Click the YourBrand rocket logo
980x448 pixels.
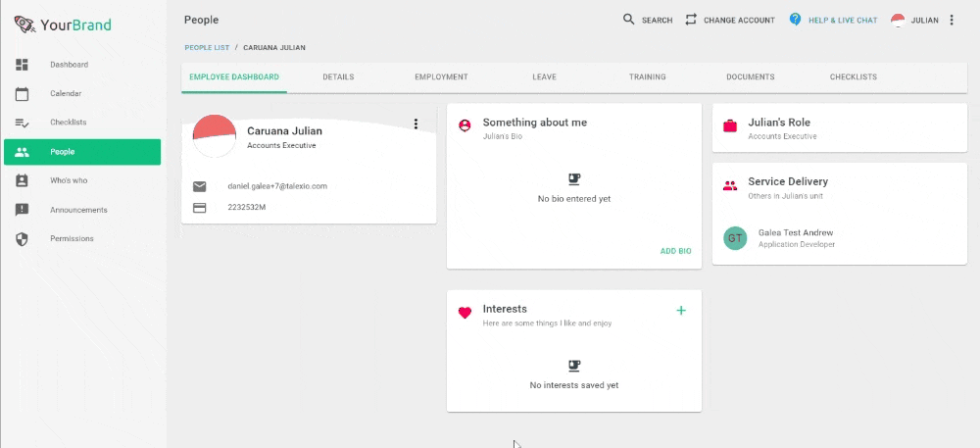pos(24,25)
